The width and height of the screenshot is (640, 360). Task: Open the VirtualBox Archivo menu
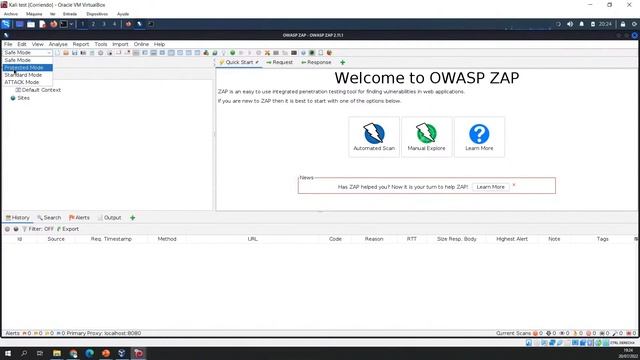pyautogui.click(x=11, y=14)
